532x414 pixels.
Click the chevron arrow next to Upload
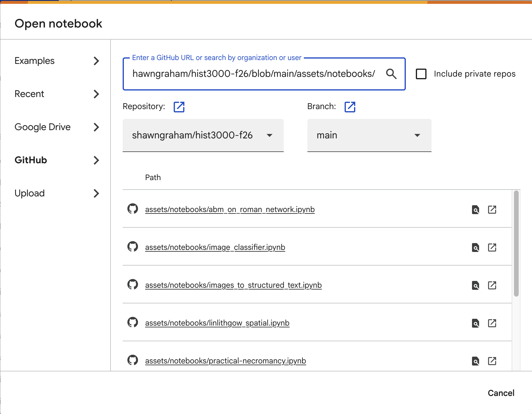tap(96, 193)
